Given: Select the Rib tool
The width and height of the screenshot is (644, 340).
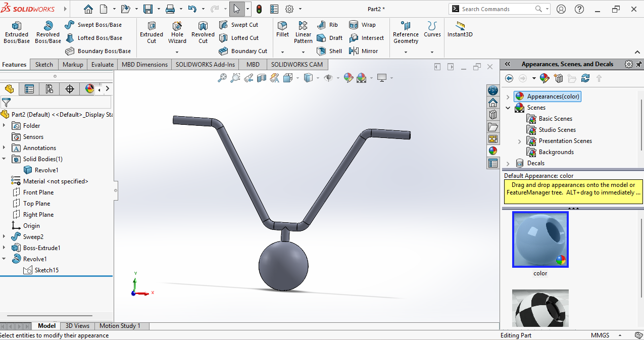Looking at the screenshot, I should click(327, 25).
